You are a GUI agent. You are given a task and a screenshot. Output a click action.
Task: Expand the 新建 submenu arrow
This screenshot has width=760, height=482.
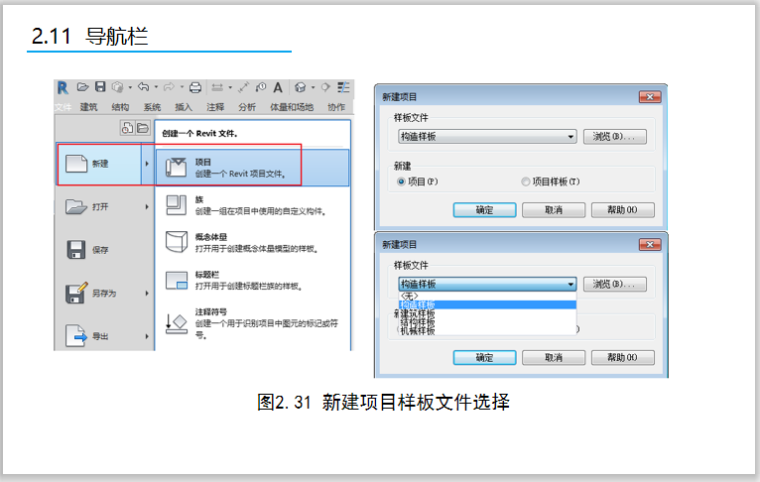pyautogui.click(x=147, y=164)
